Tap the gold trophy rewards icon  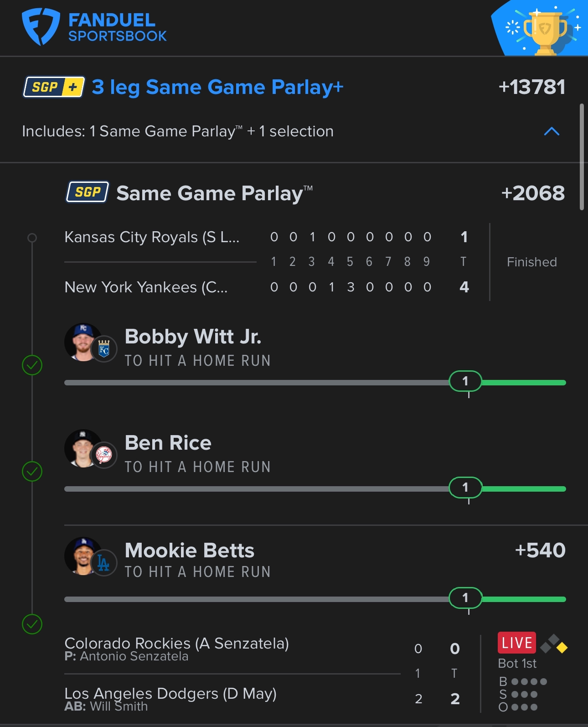[545, 30]
